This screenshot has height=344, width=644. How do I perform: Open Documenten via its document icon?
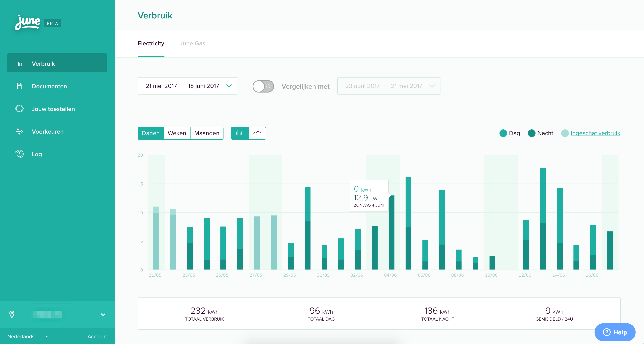[x=20, y=86]
